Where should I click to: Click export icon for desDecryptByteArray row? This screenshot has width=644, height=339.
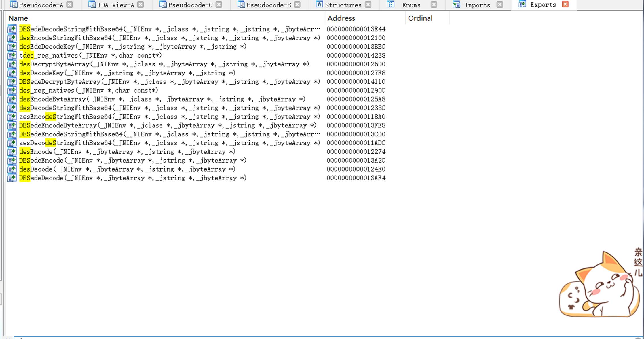click(12, 64)
